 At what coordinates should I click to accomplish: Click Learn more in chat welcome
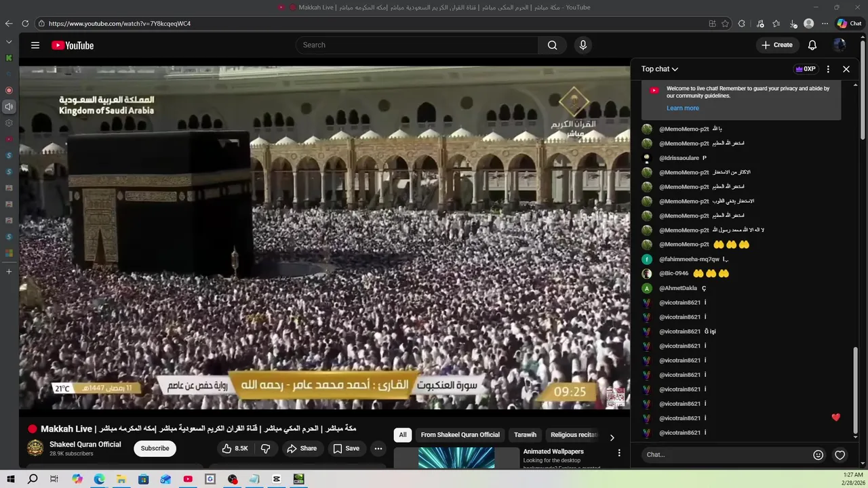[x=682, y=108]
